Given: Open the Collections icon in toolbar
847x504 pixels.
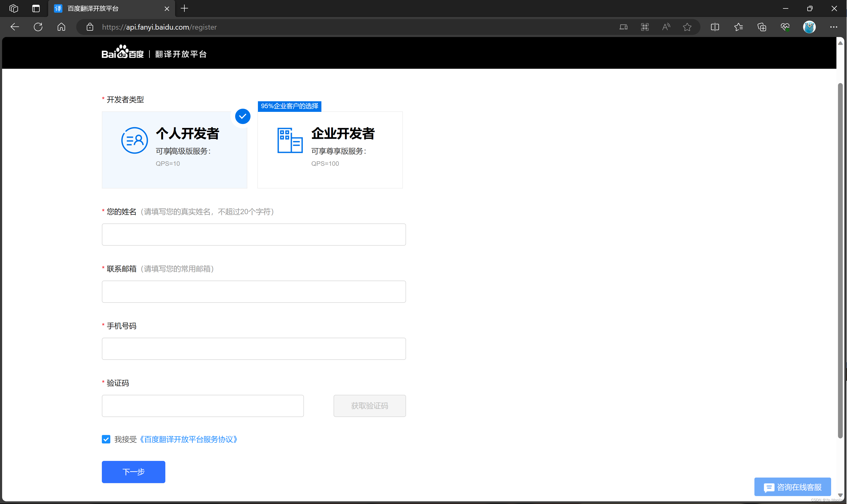Looking at the screenshot, I should (762, 27).
